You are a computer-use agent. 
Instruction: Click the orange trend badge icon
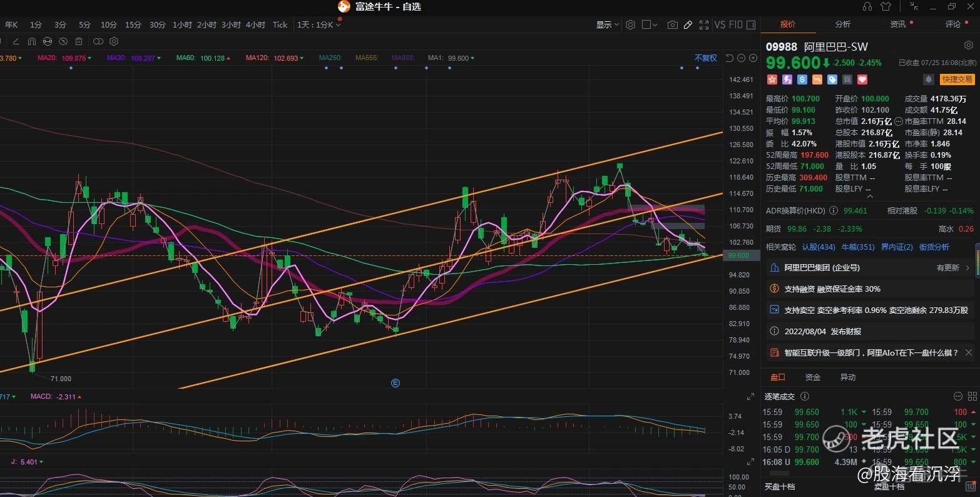817,79
